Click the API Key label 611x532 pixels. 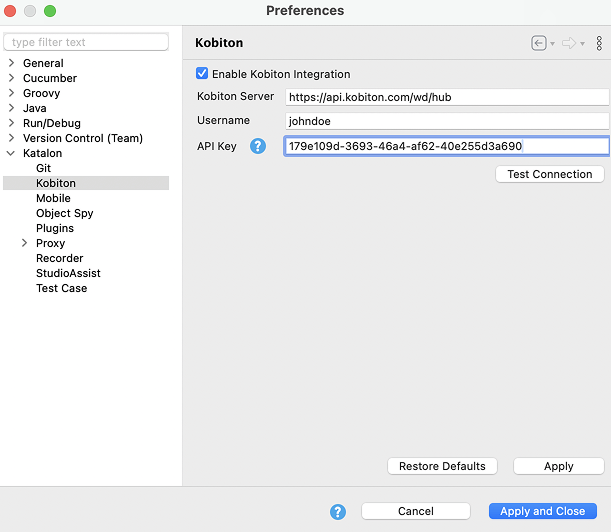(x=217, y=146)
